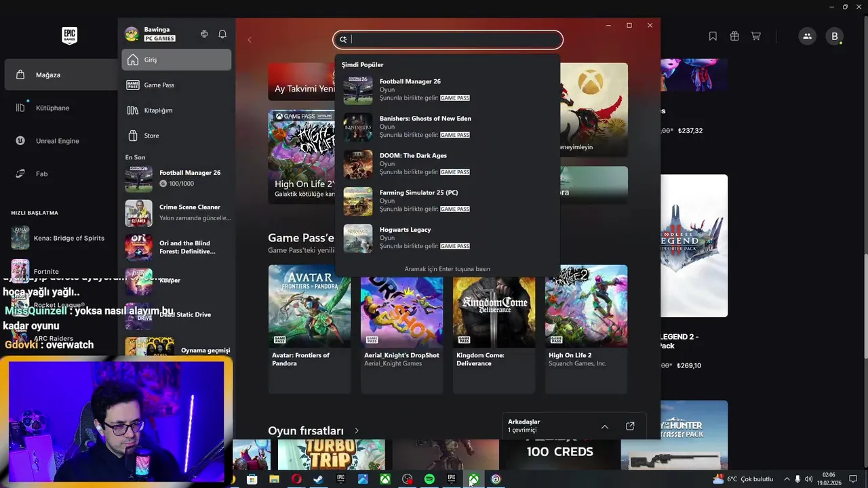Go back using the Xbox app back arrow
Viewport: 868px width, 488px height.
tap(250, 39)
